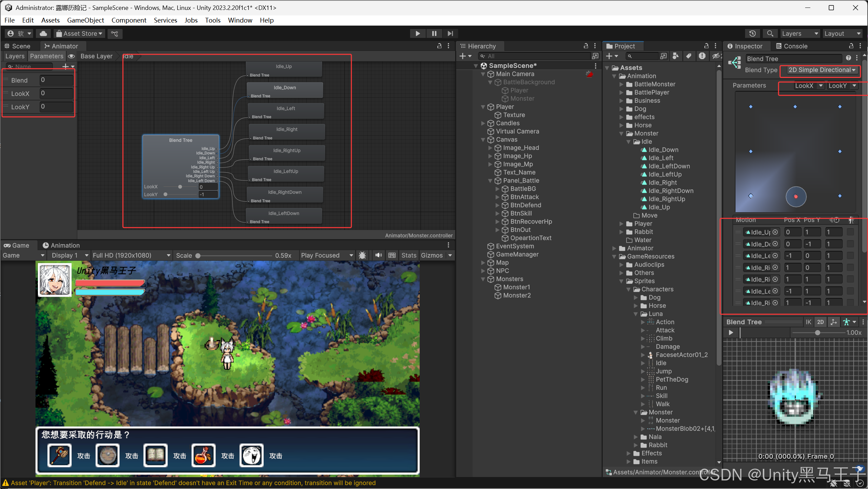The width and height of the screenshot is (868, 489).
Task: Click the Step forward button
Action: point(450,33)
